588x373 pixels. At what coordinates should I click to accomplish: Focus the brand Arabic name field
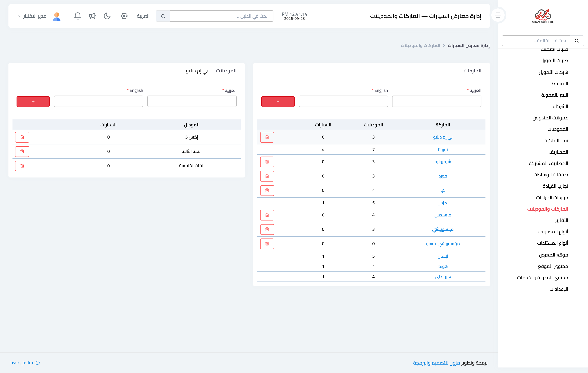coord(437,101)
